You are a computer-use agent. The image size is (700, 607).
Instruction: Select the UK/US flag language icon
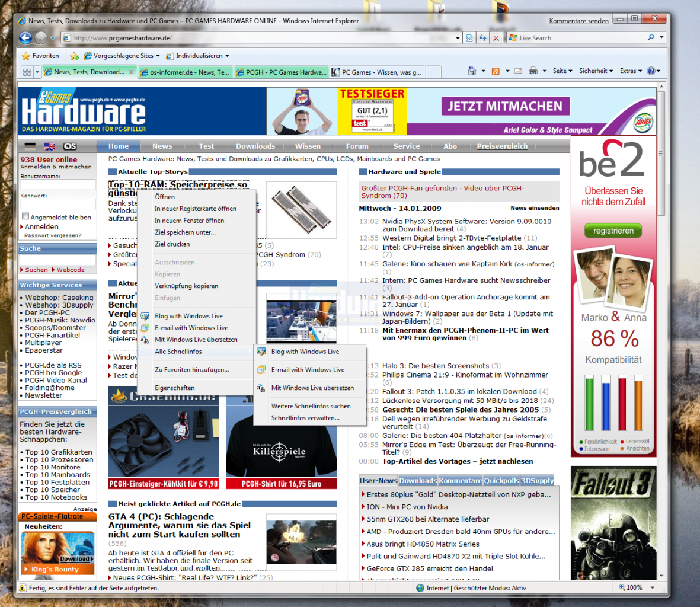[49, 146]
